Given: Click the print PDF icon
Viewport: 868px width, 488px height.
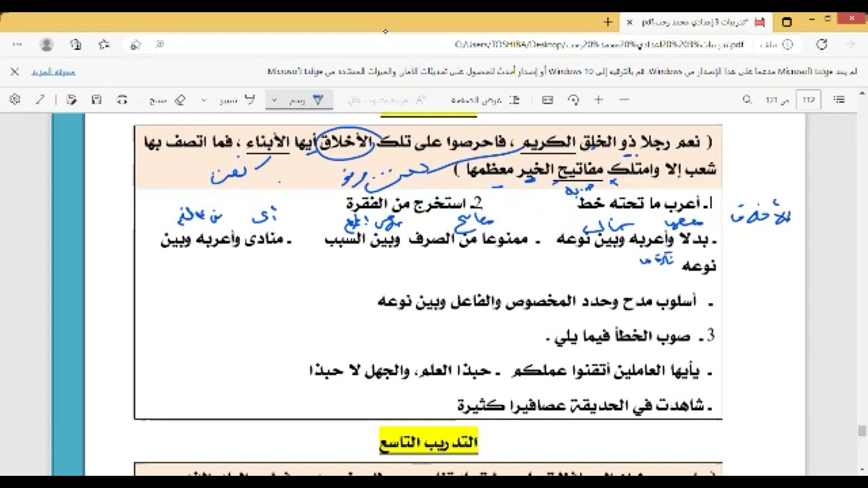Looking at the screenshot, I should 122,100.
